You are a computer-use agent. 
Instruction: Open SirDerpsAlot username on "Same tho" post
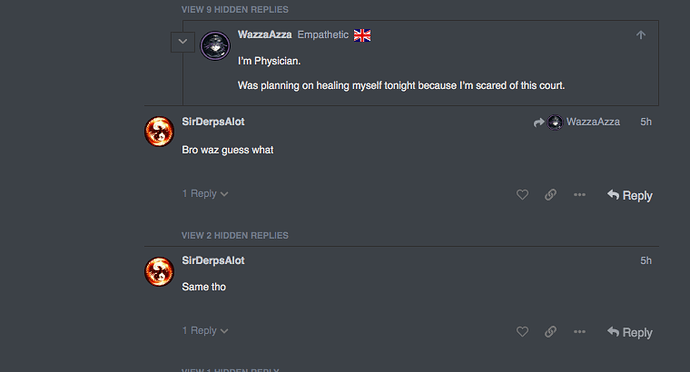coord(213,261)
